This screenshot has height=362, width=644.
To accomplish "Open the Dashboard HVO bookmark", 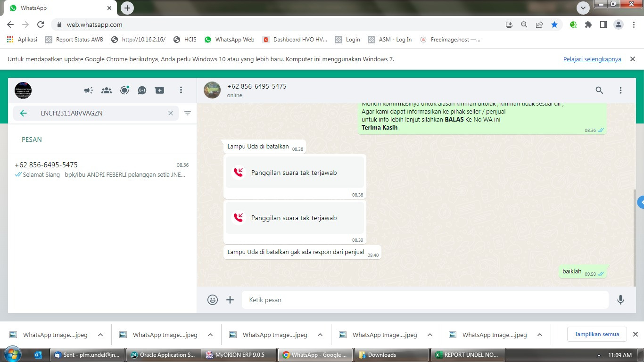I will point(295,40).
